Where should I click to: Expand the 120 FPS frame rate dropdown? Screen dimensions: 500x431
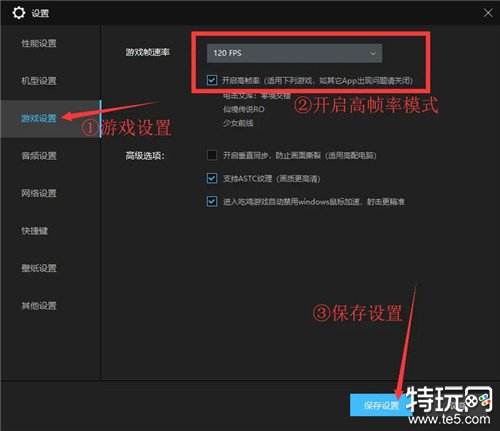pyautogui.click(x=294, y=53)
